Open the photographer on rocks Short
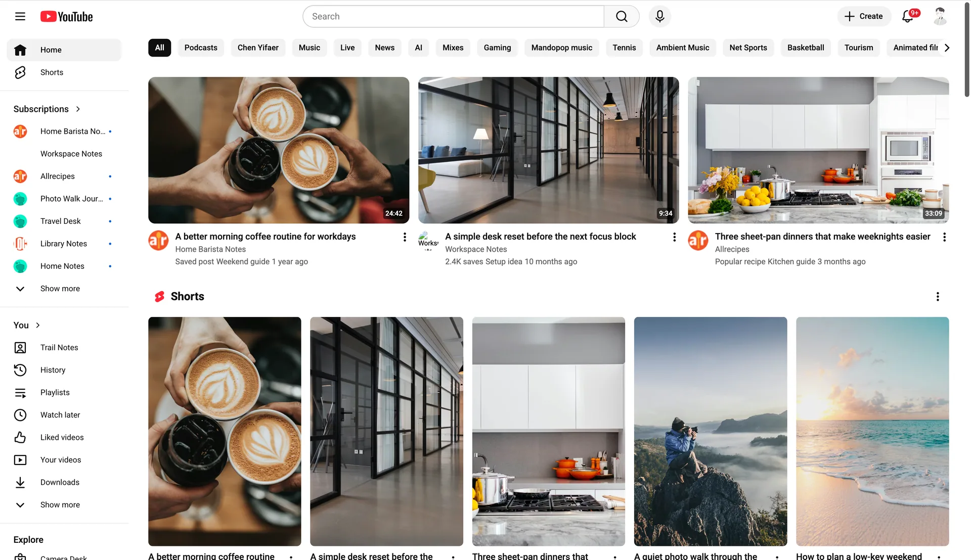Screen dimensions: 971x560 pyautogui.click(x=710, y=431)
